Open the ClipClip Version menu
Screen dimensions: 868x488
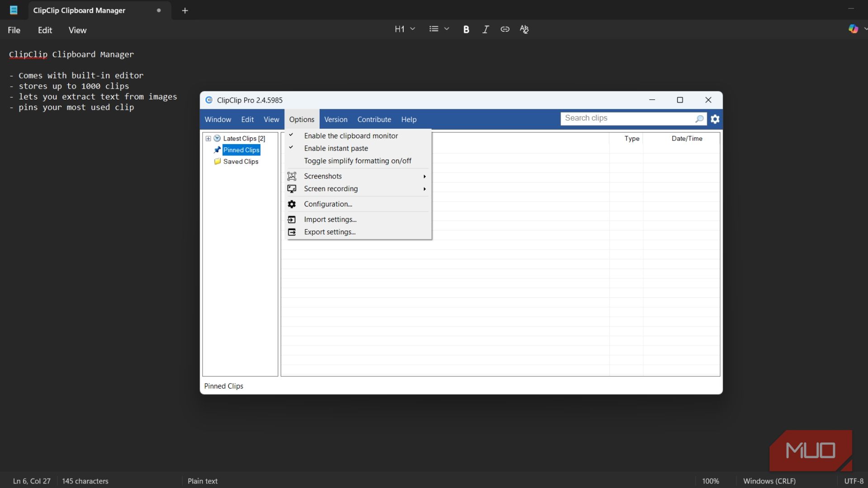click(x=335, y=119)
